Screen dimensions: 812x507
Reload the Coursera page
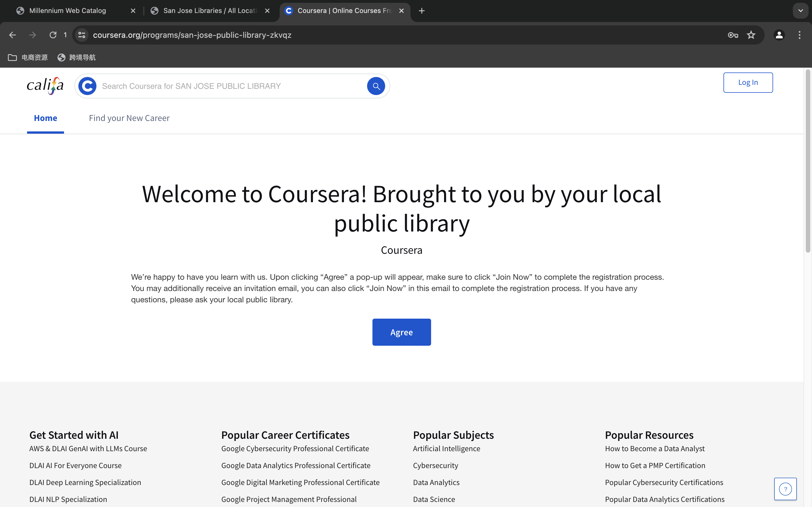point(53,35)
